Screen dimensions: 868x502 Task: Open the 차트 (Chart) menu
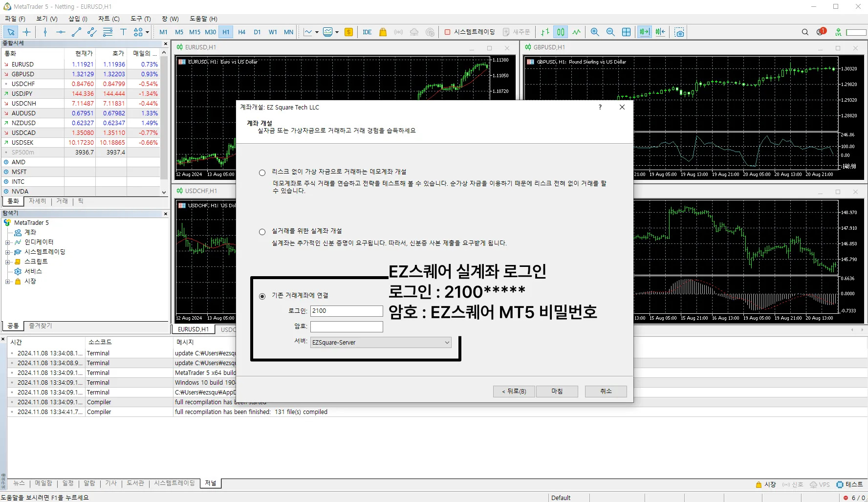coord(109,19)
